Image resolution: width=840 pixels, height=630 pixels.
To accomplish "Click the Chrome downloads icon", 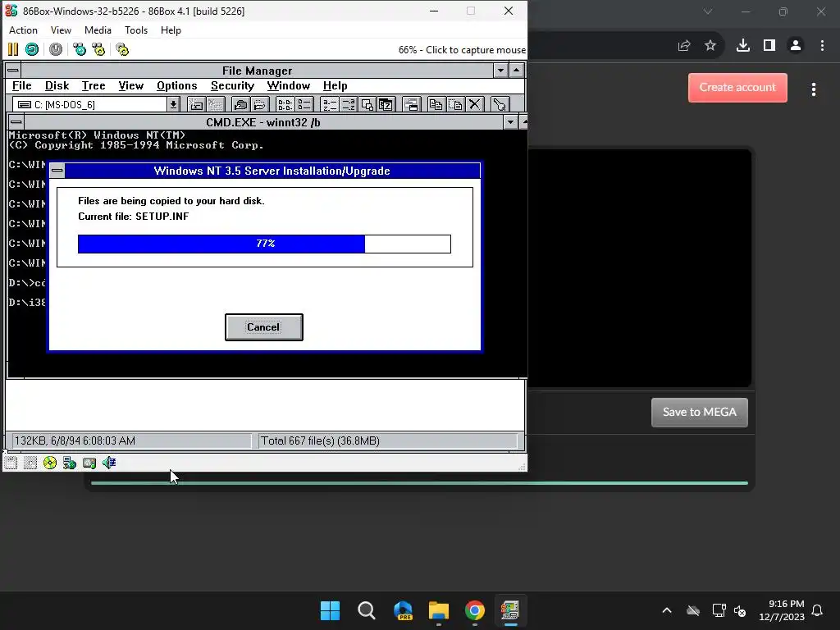I will tap(742, 46).
